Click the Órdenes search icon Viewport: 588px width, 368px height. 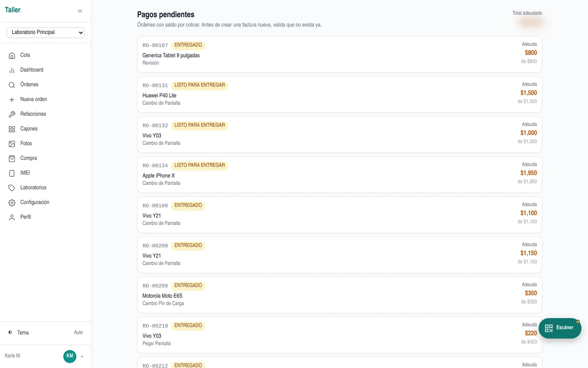click(12, 85)
